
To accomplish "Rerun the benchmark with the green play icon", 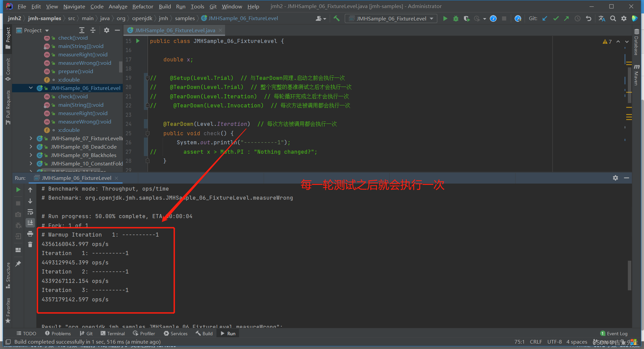I will 18,190.
